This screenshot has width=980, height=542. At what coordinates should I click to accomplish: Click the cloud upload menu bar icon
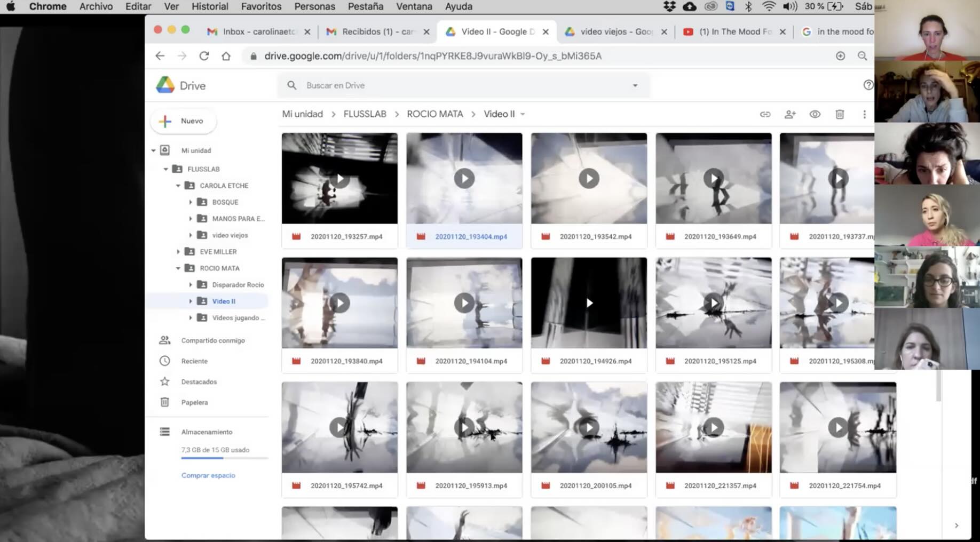click(689, 6)
